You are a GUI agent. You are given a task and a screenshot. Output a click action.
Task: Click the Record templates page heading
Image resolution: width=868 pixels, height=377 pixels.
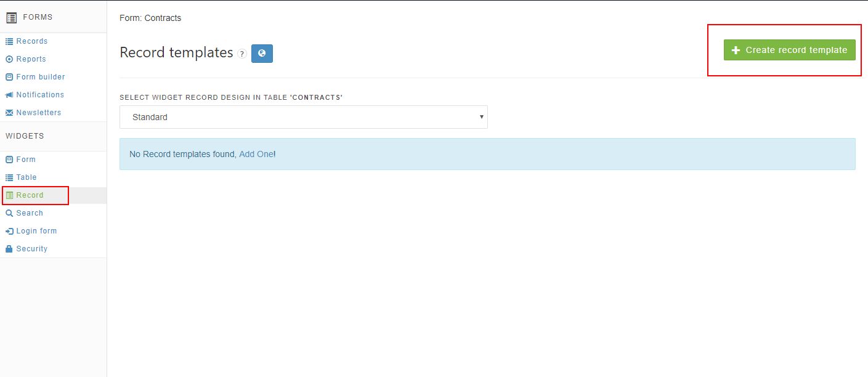pos(176,53)
